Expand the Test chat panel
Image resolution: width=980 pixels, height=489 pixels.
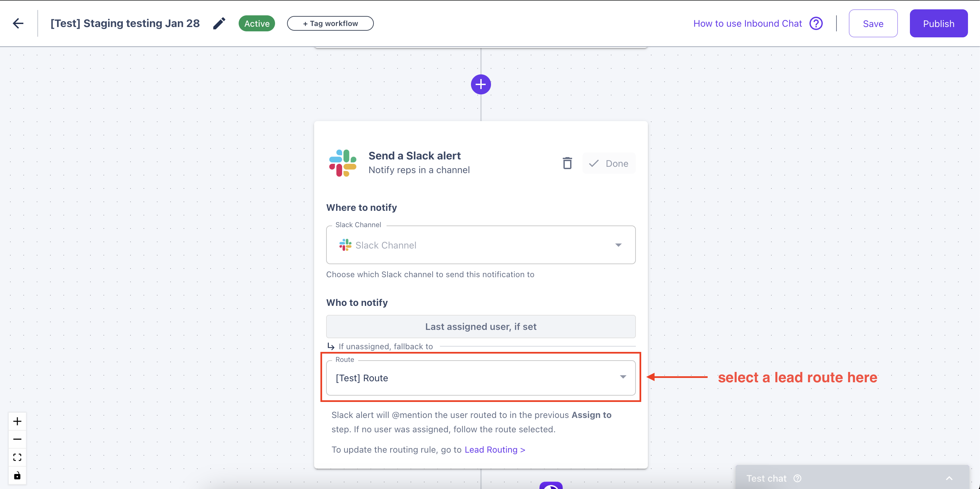(x=949, y=478)
